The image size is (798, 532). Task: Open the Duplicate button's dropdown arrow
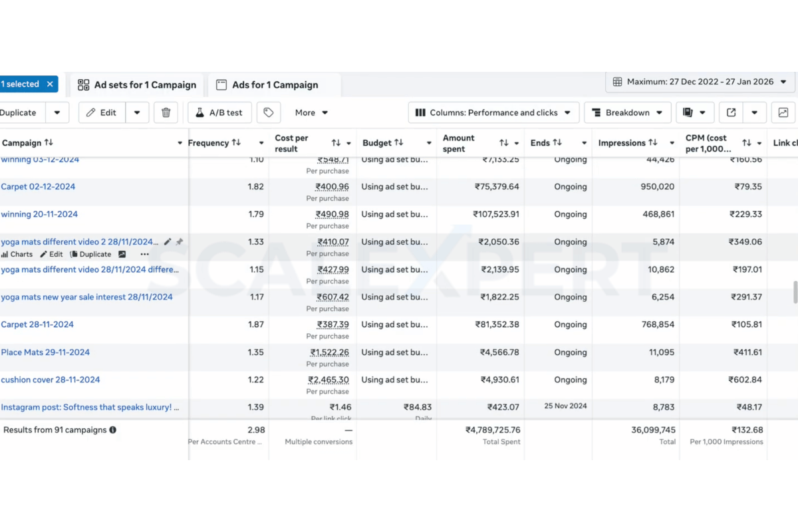pos(57,112)
